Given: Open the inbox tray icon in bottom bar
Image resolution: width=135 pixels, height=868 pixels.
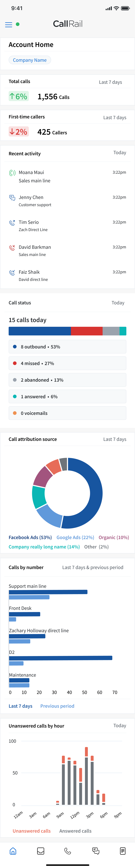Looking at the screenshot, I should tap(41, 851).
